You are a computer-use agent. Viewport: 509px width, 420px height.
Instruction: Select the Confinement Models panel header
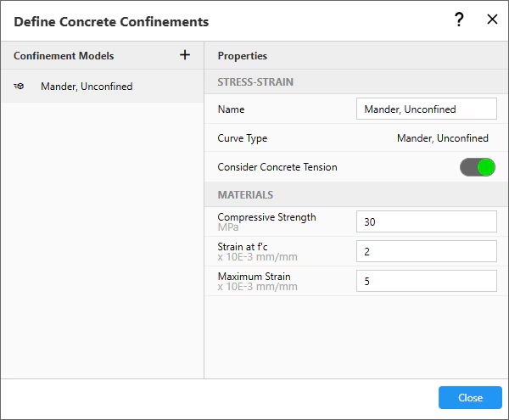point(64,56)
